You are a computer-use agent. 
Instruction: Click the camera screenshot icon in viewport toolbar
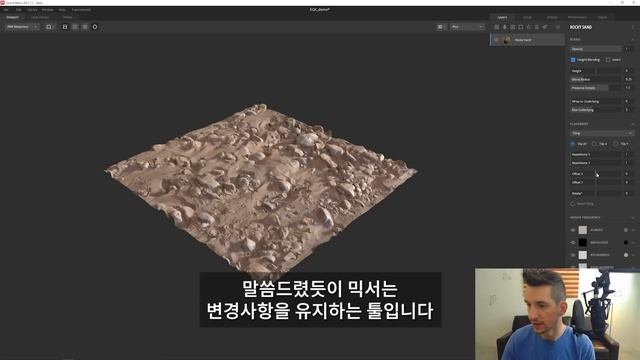coord(49,27)
